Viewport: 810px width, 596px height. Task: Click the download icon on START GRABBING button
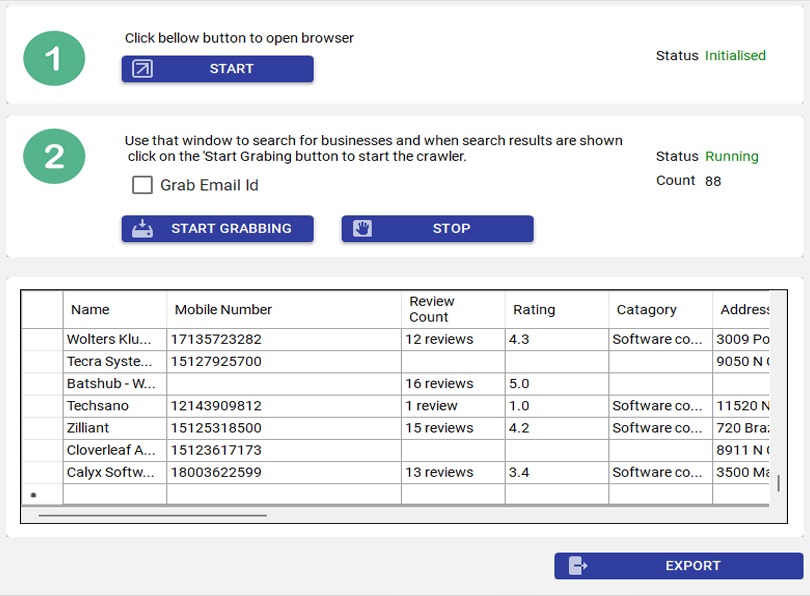pyautogui.click(x=142, y=228)
